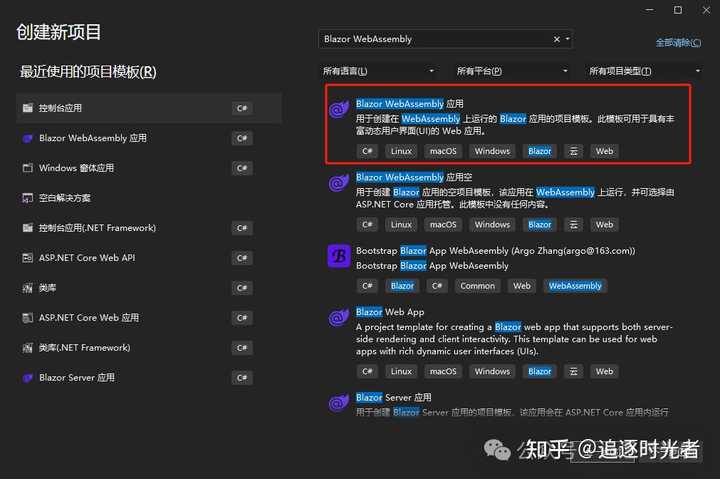720x479 pixels.
Task: Click the C# badge next to ASP.NET Core Web API
Action: [242, 258]
